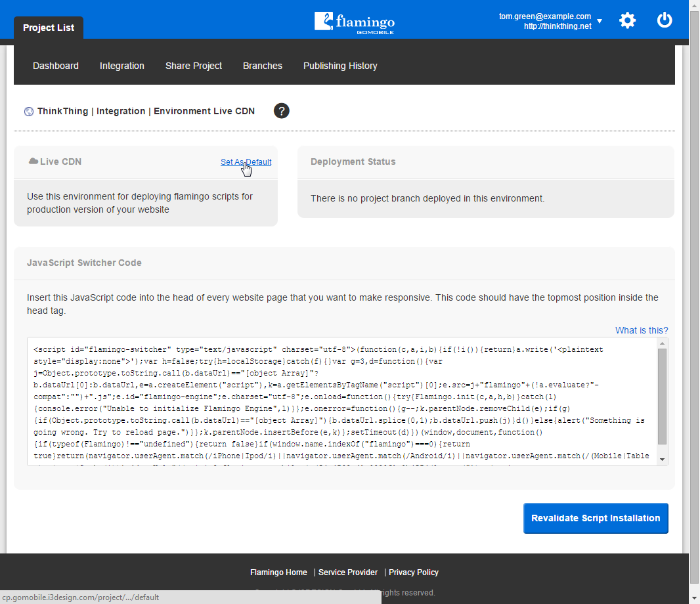
Task: Click the code box scrollbar thumb
Action: 663,397
